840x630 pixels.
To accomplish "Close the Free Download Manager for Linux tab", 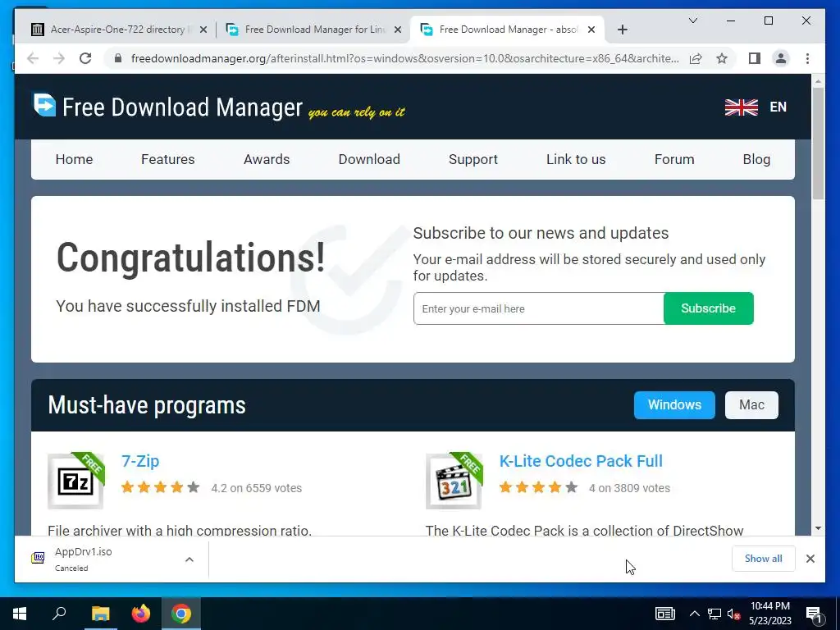I will tap(398, 30).
